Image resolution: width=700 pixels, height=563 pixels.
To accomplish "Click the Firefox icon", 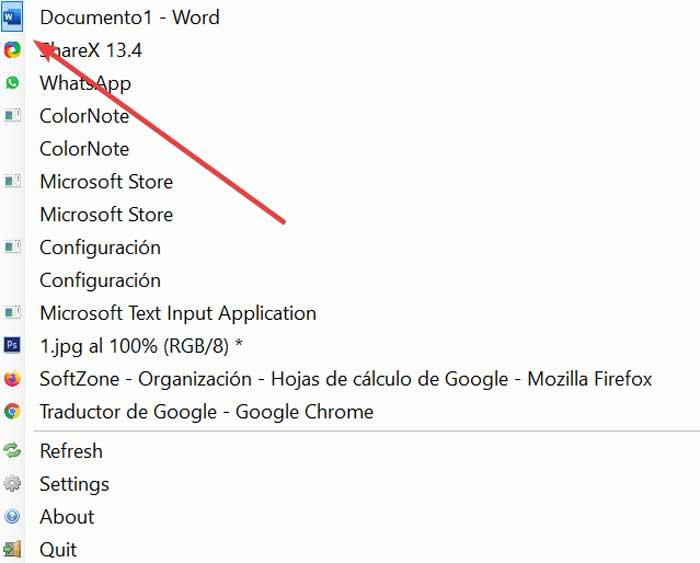I will point(12,379).
